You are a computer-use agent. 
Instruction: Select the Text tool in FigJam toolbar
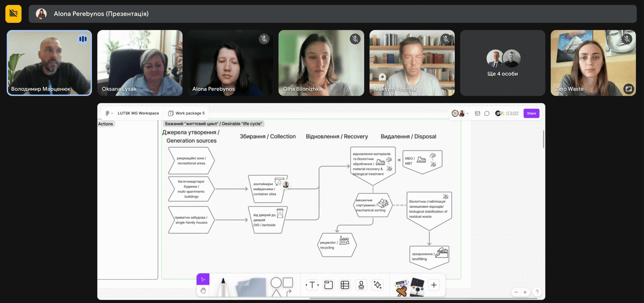(x=312, y=285)
